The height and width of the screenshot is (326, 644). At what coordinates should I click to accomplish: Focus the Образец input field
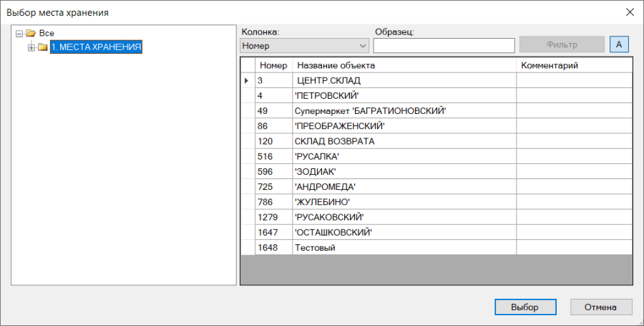[444, 46]
